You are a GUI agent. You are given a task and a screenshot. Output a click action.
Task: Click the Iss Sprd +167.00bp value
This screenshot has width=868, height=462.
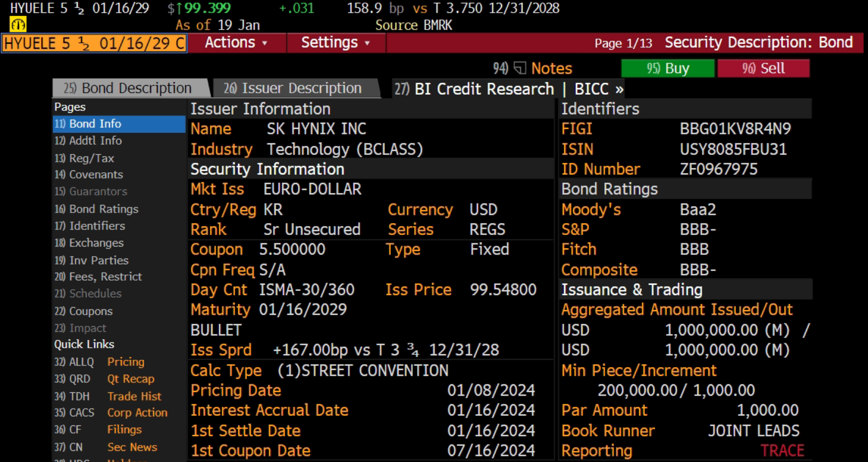[x=386, y=350]
